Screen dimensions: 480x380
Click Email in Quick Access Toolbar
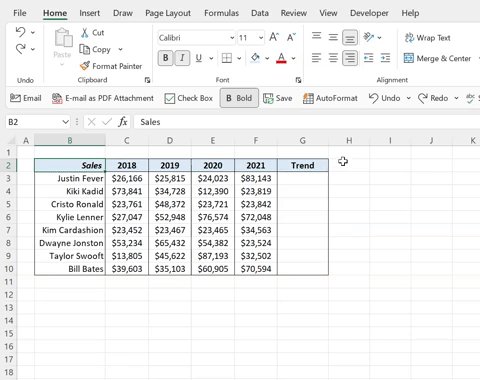click(x=26, y=98)
